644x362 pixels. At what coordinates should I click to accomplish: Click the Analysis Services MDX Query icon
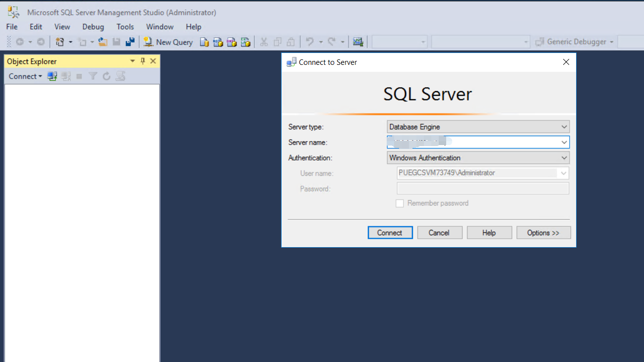click(x=218, y=42)
